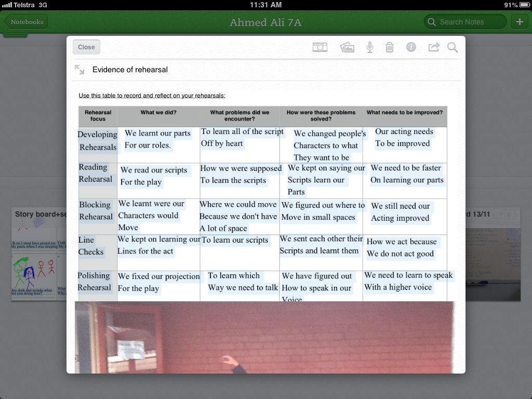
Task: Go back to Notebooks
Action: point(26,22)
